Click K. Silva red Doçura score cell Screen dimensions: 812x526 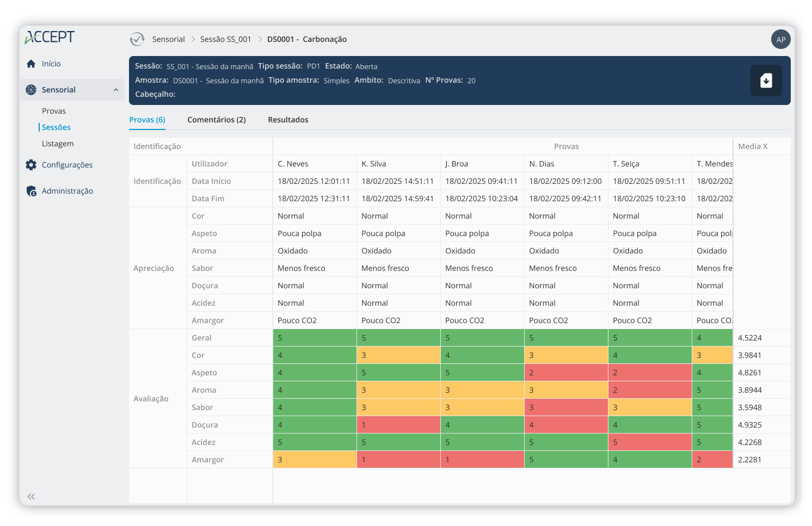(x=398, y=425)
